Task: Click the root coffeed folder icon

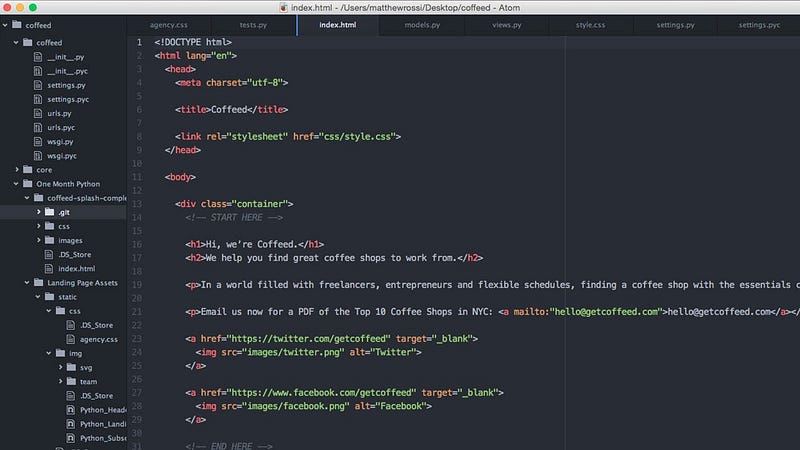Action: pos(17,24)
